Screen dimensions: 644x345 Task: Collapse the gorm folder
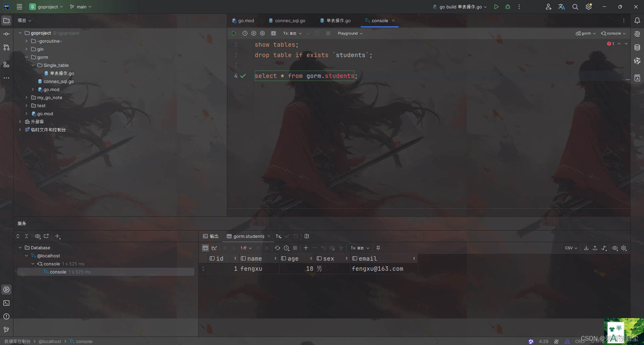[27, 57]
